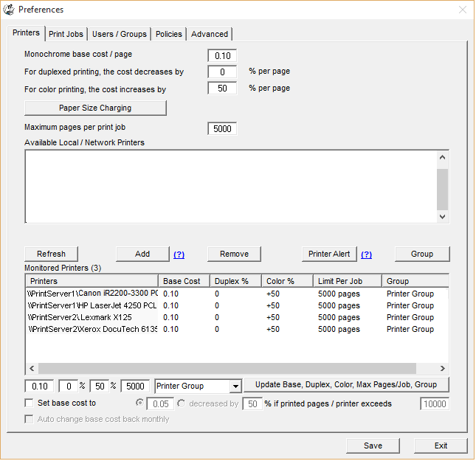This screenshot has height=461, width=476.
Task: Click the Group column header
Action: [x=415, y=281]
